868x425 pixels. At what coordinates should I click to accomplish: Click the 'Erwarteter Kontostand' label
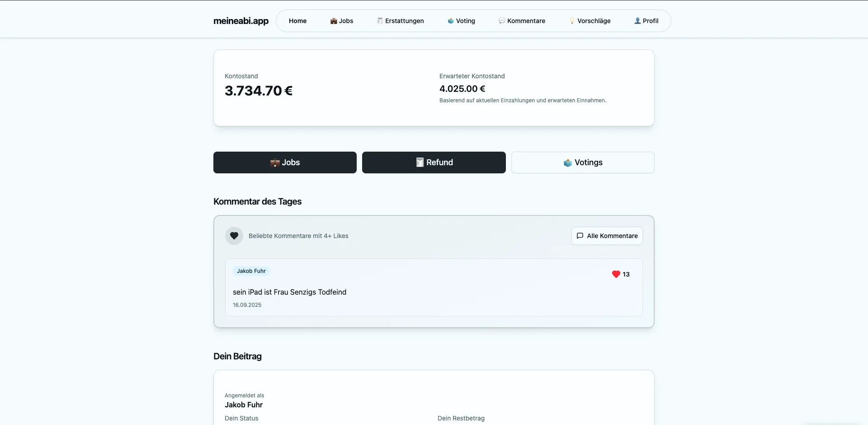(x=472, y=76)
